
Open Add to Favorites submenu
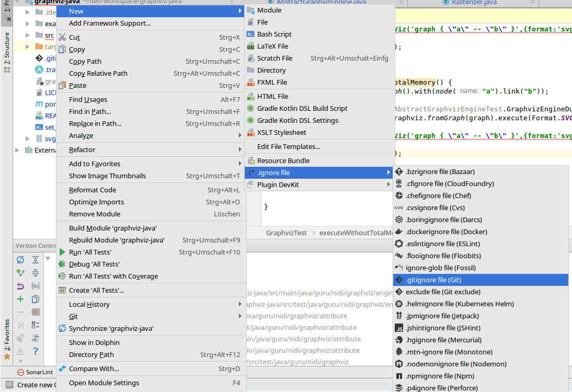[x=151, y=164]
